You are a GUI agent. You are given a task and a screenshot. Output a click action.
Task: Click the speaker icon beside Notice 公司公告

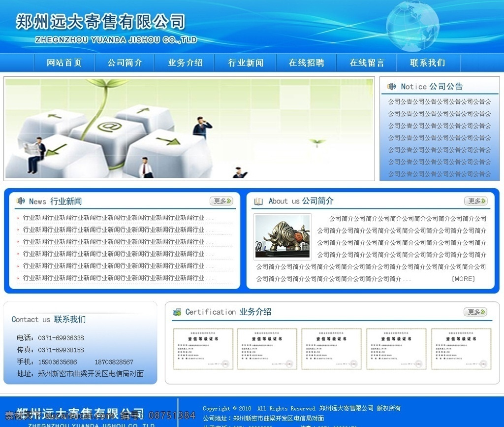tap(391, 86)
